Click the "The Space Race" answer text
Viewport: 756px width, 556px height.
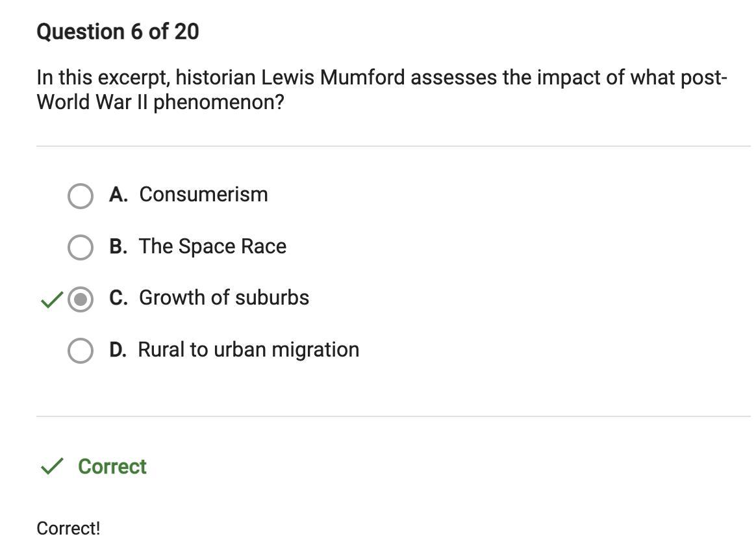pos(212,246)
